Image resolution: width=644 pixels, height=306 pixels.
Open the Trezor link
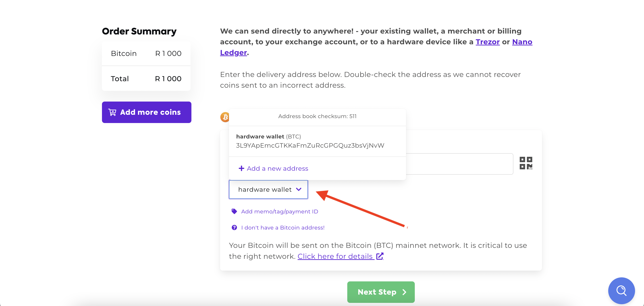(x=487, y=42)
